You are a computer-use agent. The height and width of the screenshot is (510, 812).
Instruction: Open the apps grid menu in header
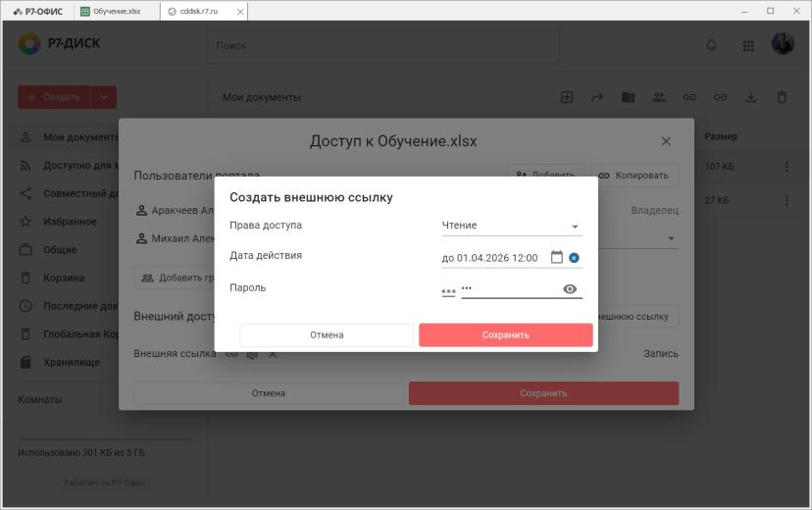coord(748,45)
